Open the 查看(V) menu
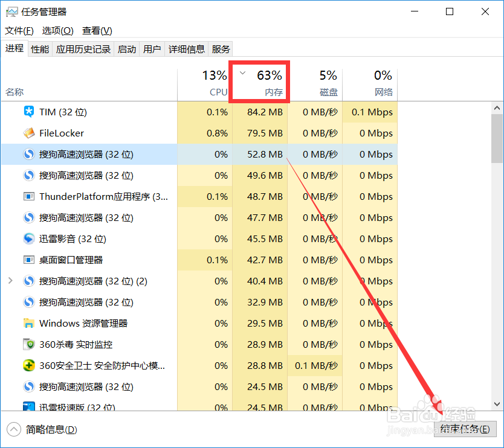The width and height of the screenshot is (504, 448). 97,31
